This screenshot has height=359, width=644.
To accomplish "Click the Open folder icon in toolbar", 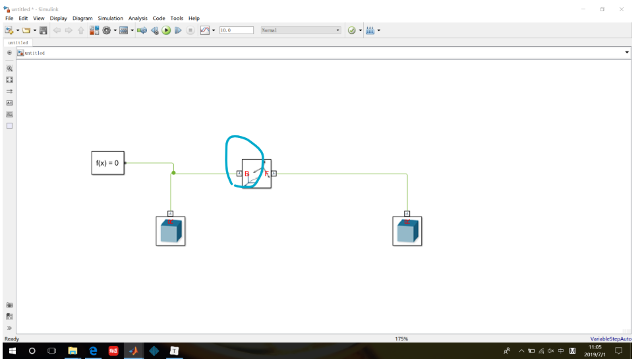I will click(26, 30).
